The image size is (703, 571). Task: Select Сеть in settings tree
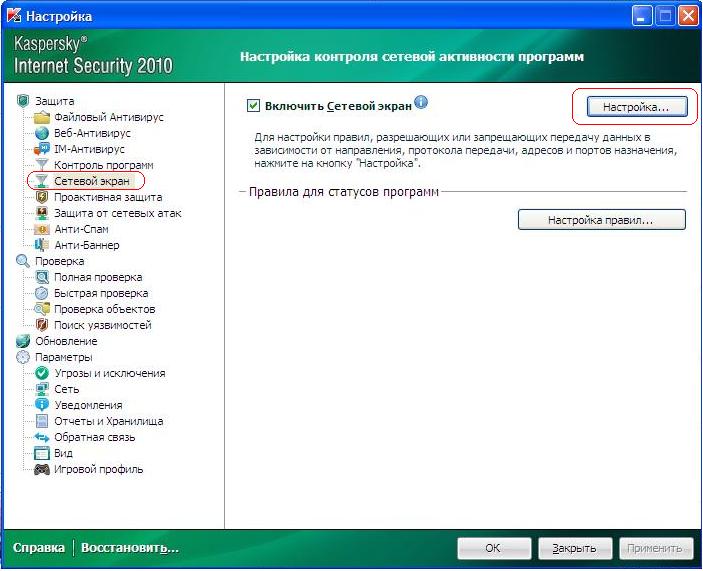coord(66,389)
